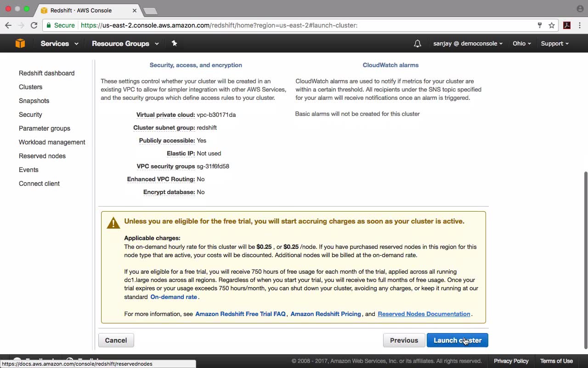
Task: Open Clusters in the sidebar
Action: click(x=30, y=87)
